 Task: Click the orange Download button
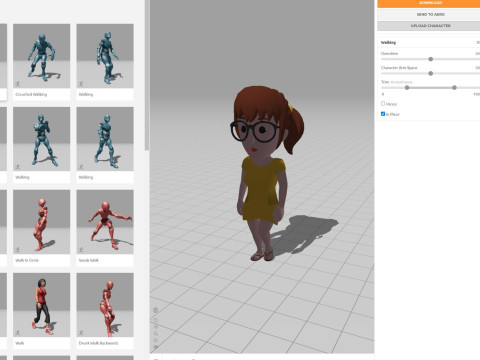429,3
